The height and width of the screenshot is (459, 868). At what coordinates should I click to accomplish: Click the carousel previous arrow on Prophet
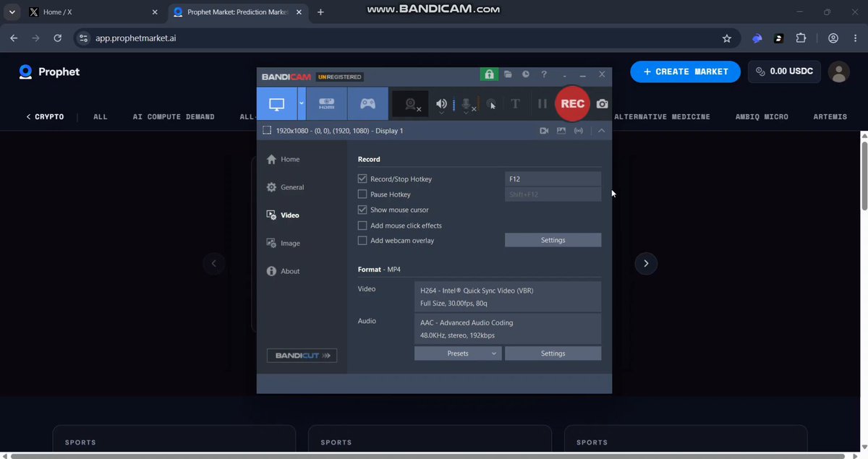click(x=213, y=264)
